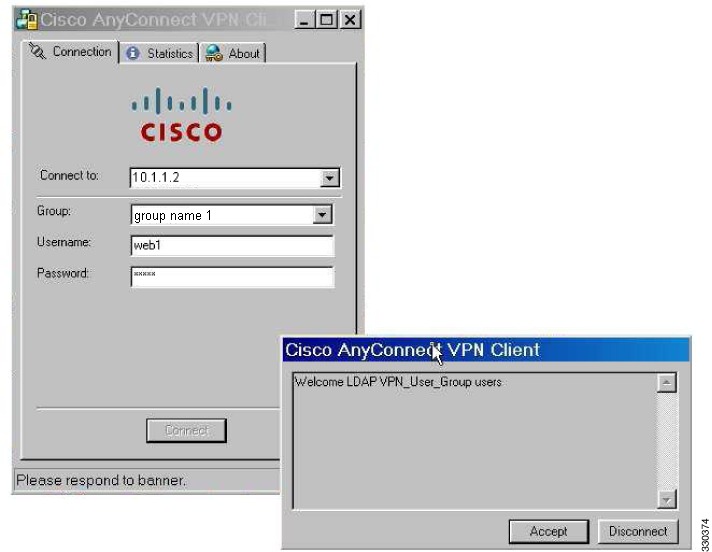Click the banner text Welcome LDAP VPN_User_Group users
The height and width of the screenshot is (552, 712).
pos(398,382)
